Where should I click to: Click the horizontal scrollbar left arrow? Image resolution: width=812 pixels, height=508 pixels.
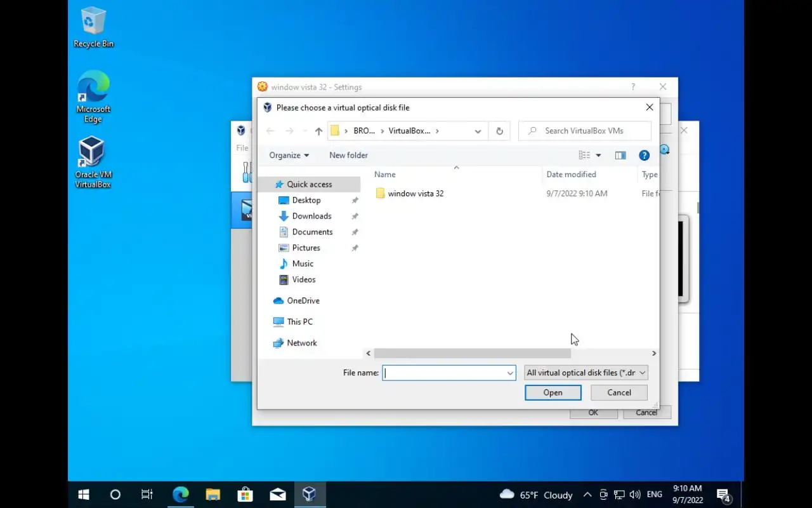pos(369,353)
